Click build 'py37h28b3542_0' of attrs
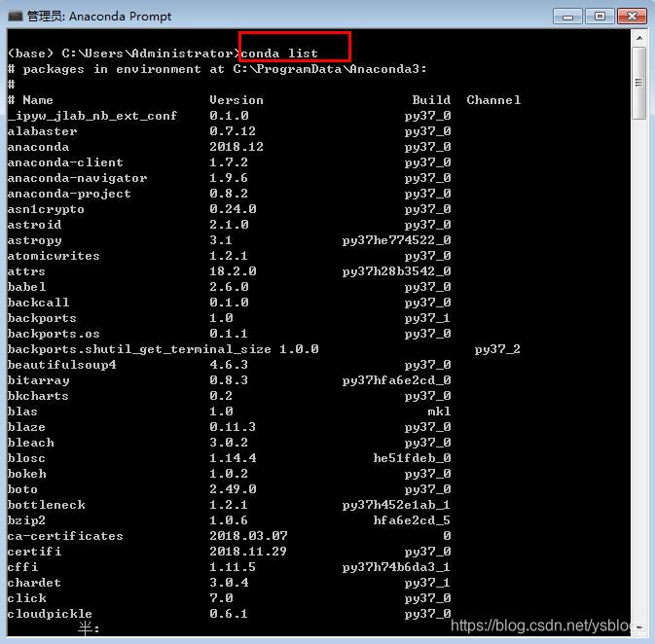This screenshot has width=655, height=644. [x=396, y=271]
